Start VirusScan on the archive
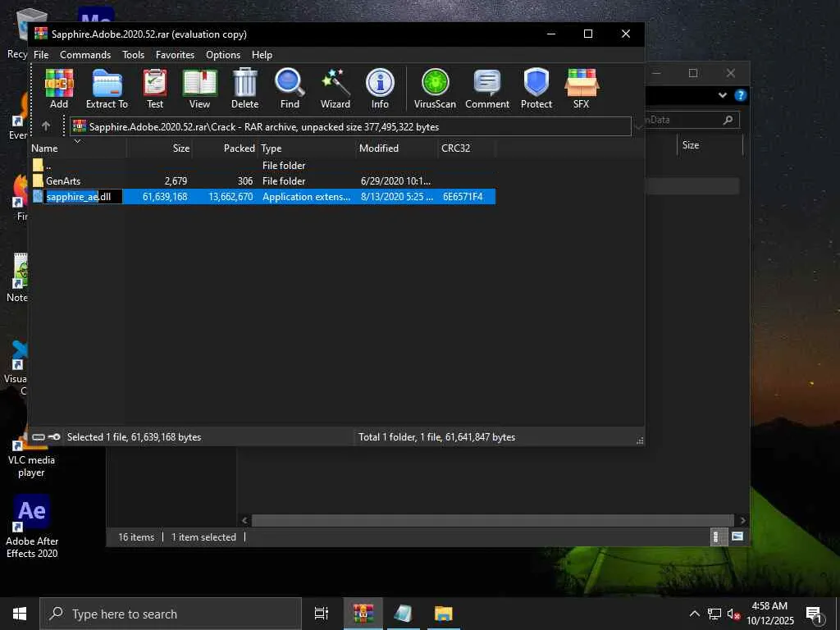The width and height of the screenshot is (840, 630). [x=435, y=89]
